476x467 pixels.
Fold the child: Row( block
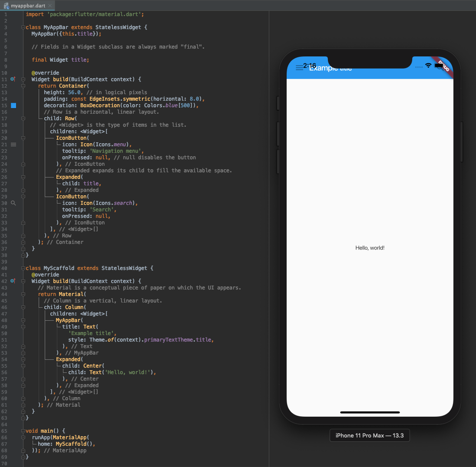coord(23,118)
